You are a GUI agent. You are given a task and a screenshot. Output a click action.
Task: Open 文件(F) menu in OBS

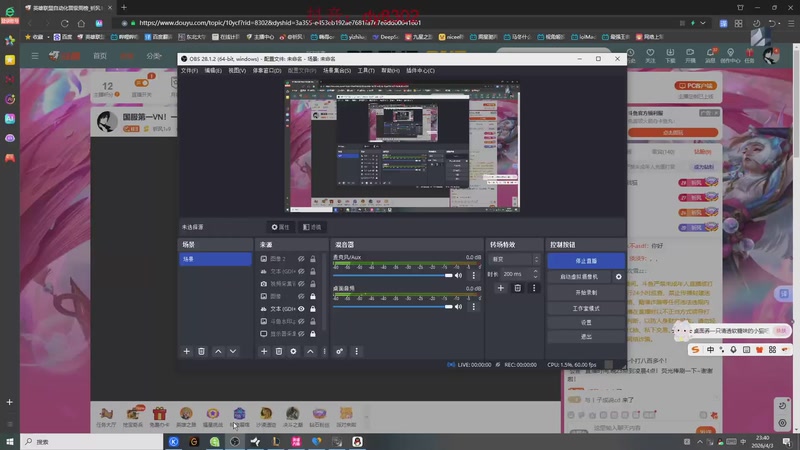pos(189,70)
